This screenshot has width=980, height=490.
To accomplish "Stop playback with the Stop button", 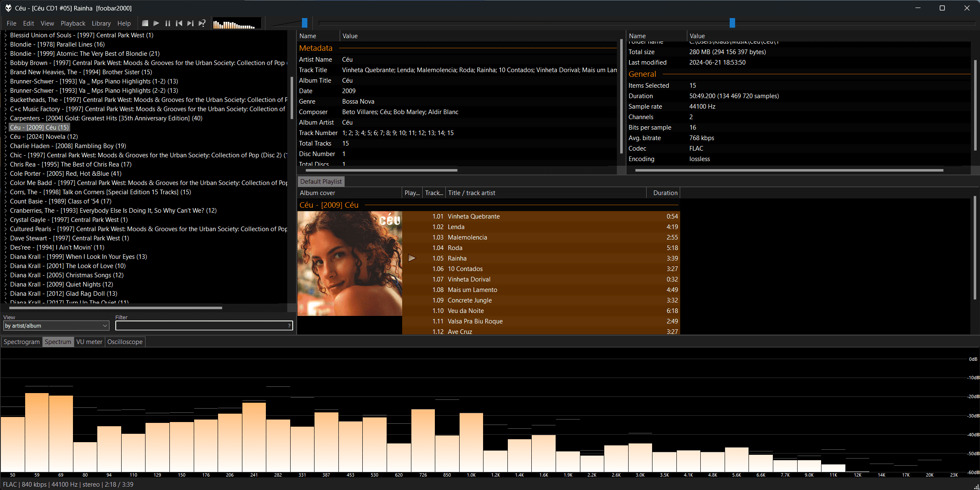I will coord(145,23).
